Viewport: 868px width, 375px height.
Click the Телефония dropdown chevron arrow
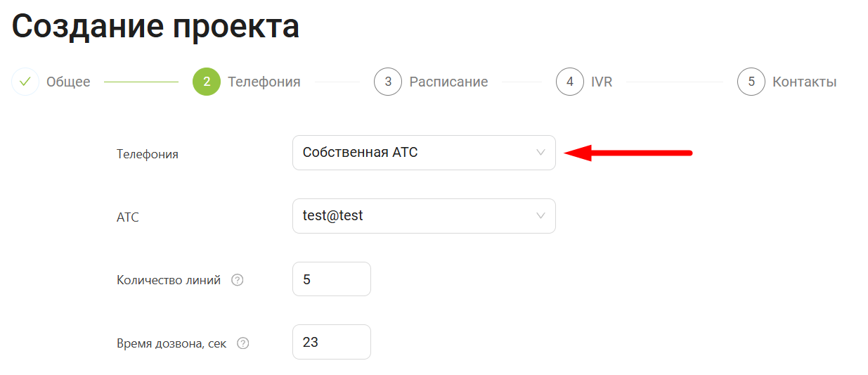click(540, 153)
